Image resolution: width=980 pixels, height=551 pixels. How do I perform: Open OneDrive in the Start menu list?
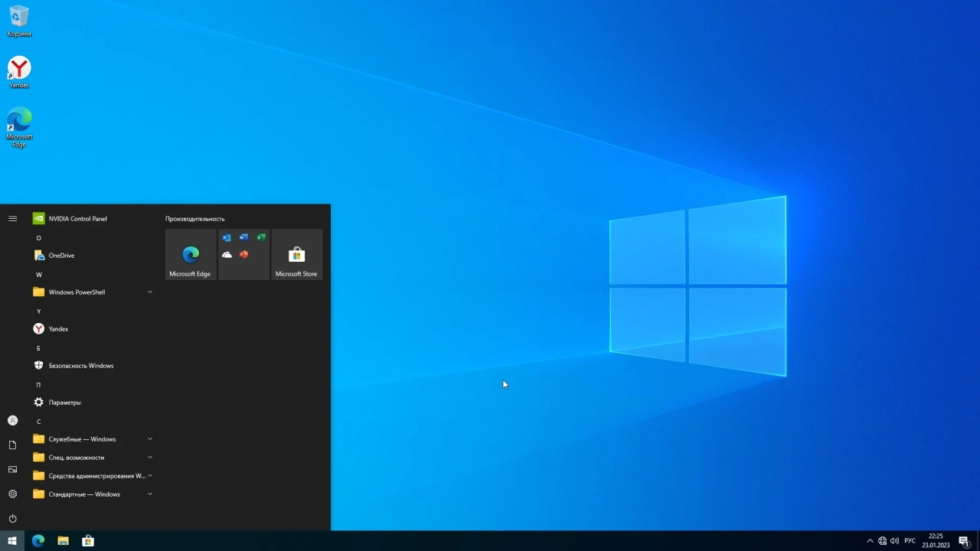92,256
